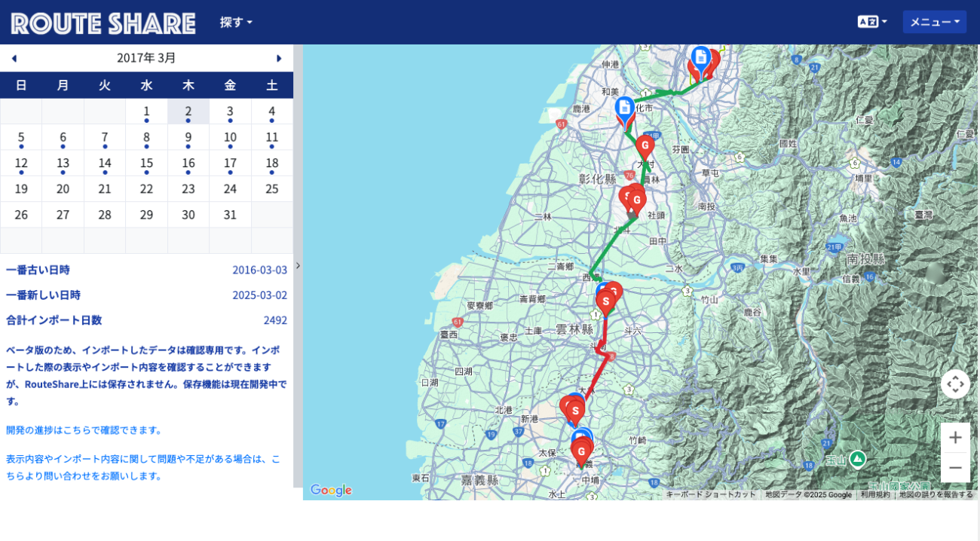The height and width of the screenshot is (541, 980).
Task: Click the 2017年 3月 month title
Action: (x=146, y=58)
